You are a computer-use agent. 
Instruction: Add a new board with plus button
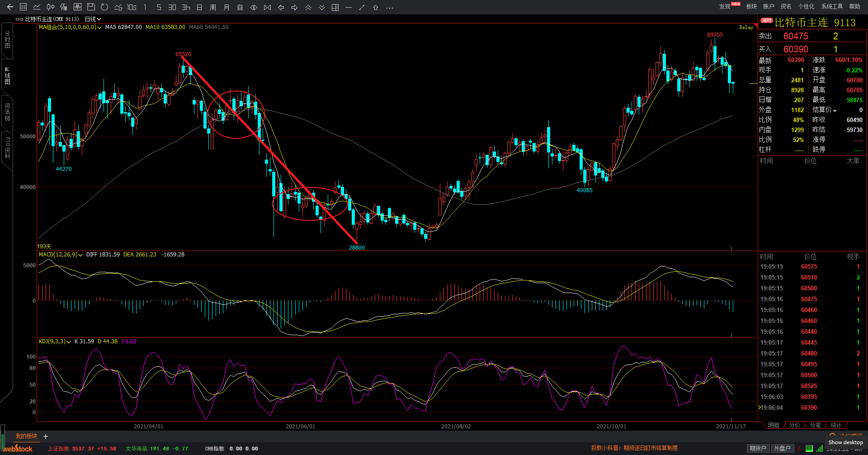(46, 436)
